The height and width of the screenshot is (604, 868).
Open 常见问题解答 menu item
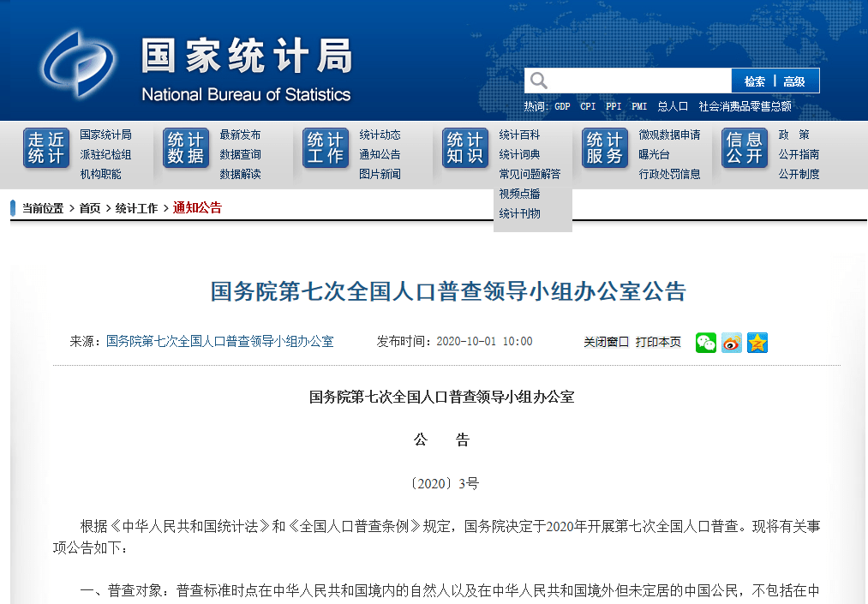(x=530, y=174)
